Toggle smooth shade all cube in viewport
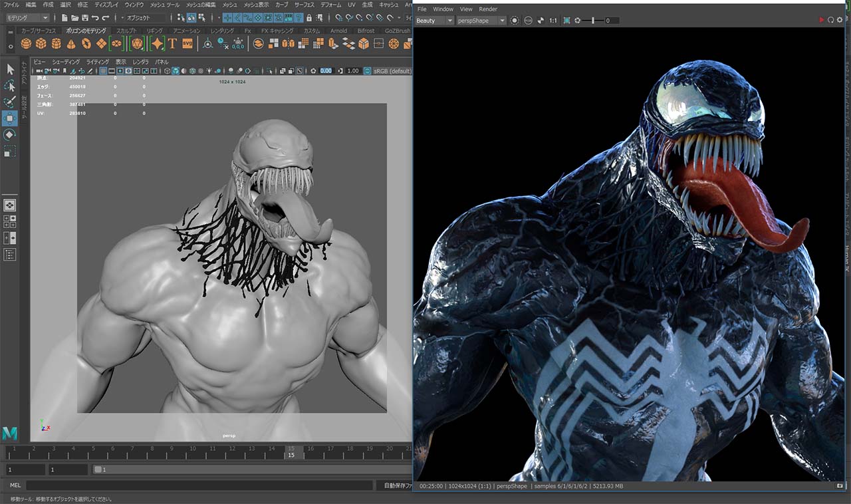851x504 pixels. click(x=176, y=70)
